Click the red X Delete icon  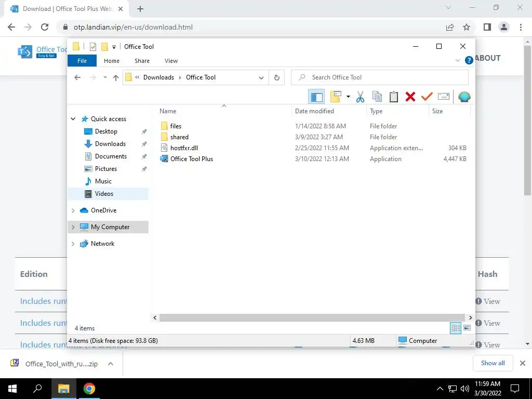pos(410,97)
